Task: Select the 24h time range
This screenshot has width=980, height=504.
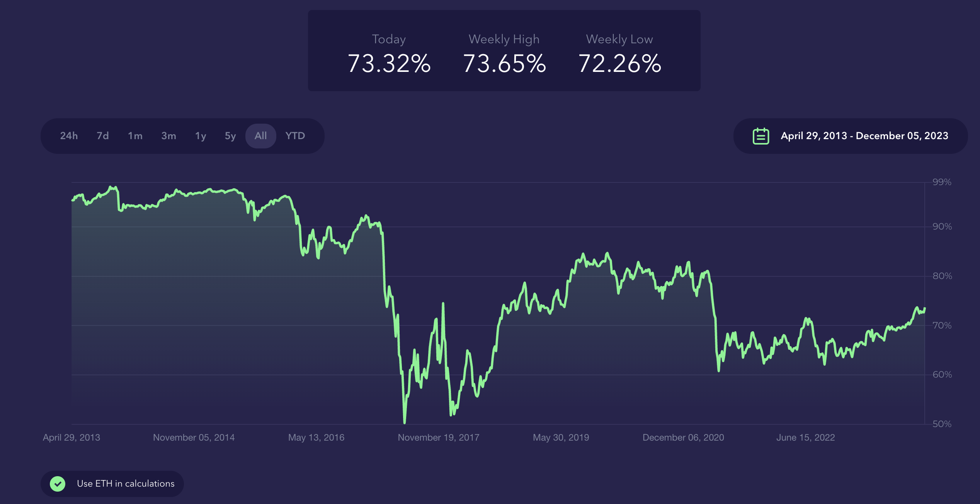Action: click(x=69, y=136)
